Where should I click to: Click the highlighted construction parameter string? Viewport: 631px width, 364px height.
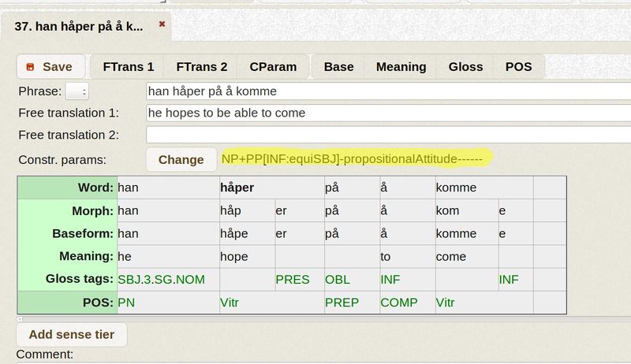tap(357, 159)
